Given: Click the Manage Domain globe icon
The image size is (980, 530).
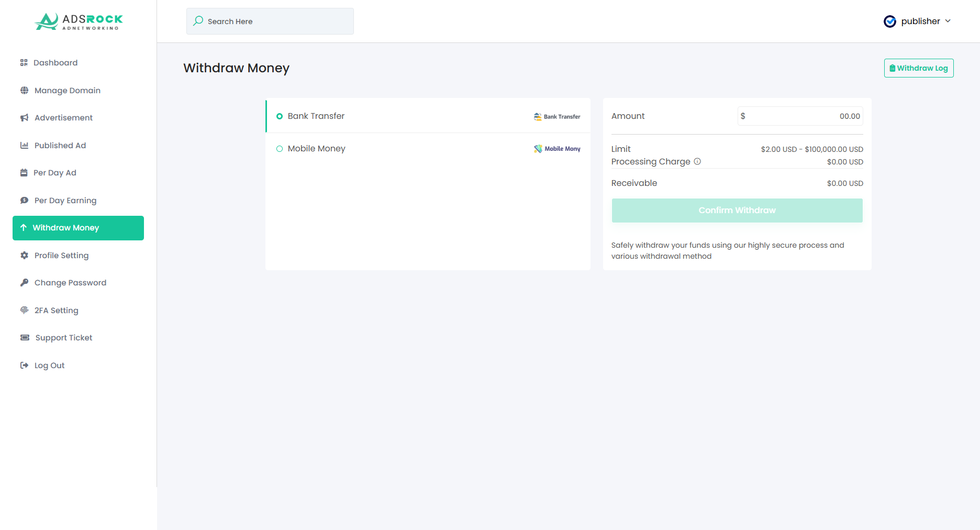Looking at the screenshot, I should (x=24, y=91).
